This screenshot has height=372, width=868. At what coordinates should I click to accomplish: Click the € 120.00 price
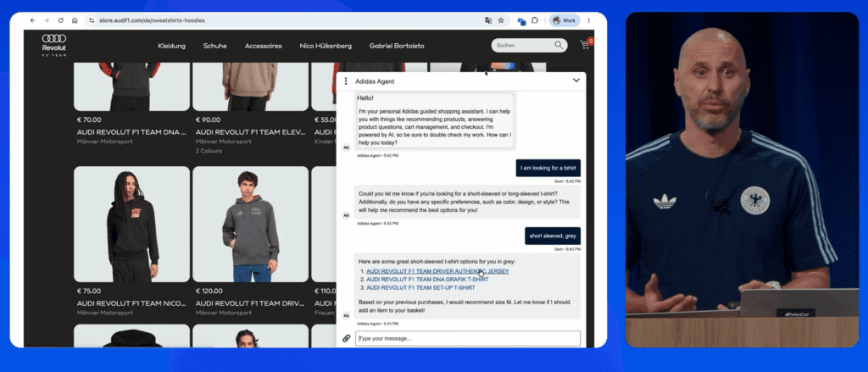[x=209, y=291]
